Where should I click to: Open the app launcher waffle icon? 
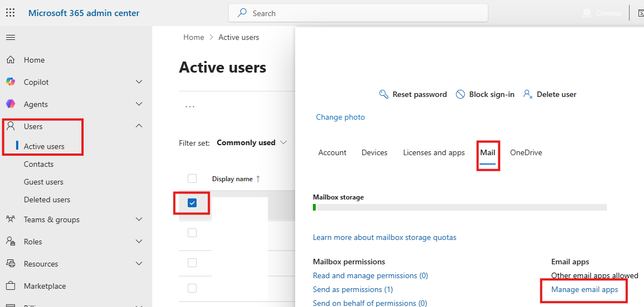tap(11, 13)
